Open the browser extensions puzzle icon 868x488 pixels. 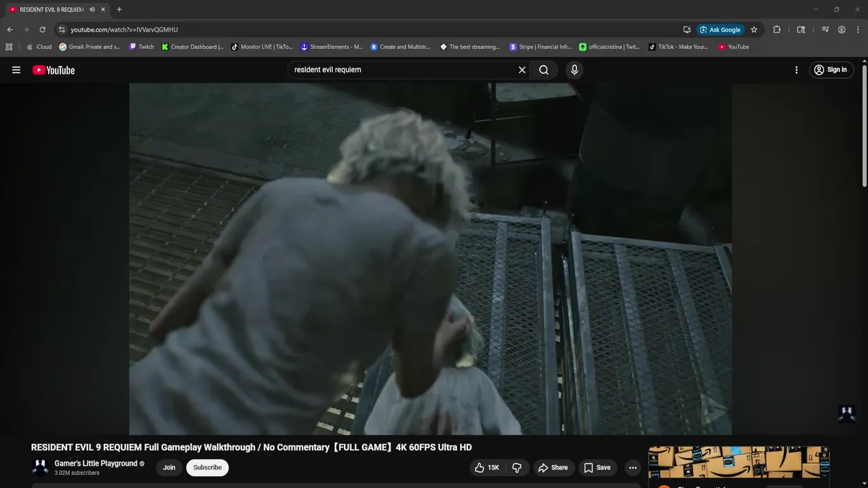click(777, 30)
